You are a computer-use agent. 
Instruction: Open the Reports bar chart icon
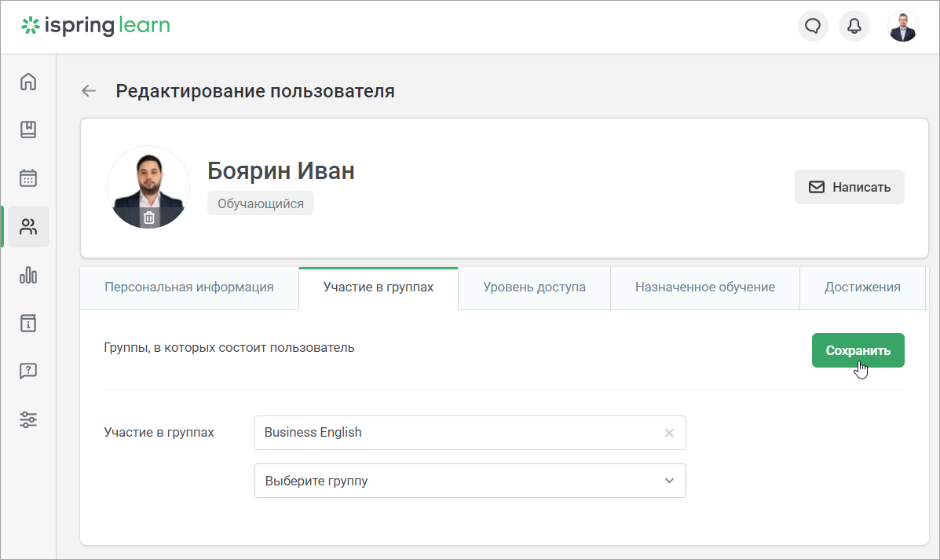click(28, 275)
